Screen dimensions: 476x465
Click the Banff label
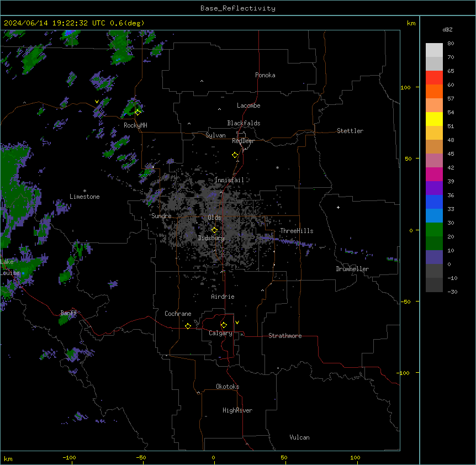(69, 313)
